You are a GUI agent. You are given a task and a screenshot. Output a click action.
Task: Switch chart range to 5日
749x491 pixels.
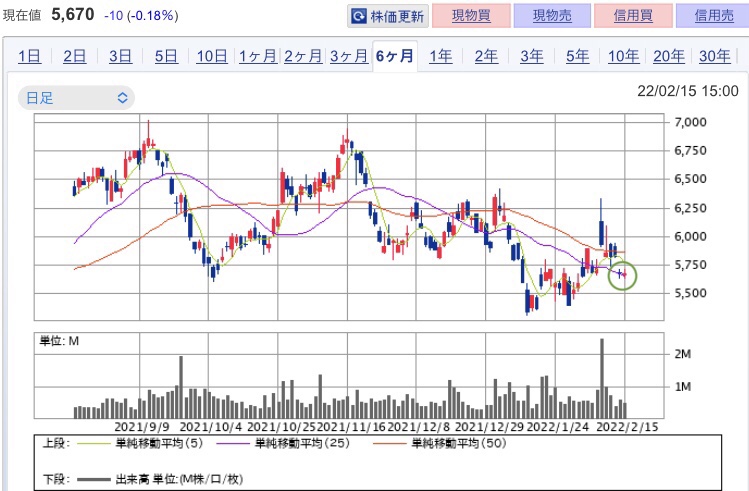pos(166,56)
